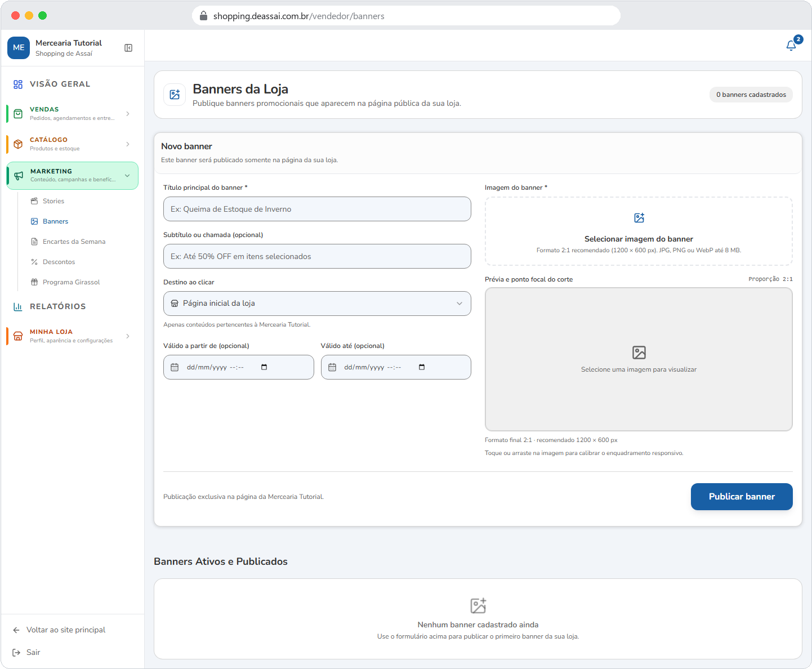Screen dimensions: 812x669
Task: Click the Relatórios chart icon
Action: [18, 306]
